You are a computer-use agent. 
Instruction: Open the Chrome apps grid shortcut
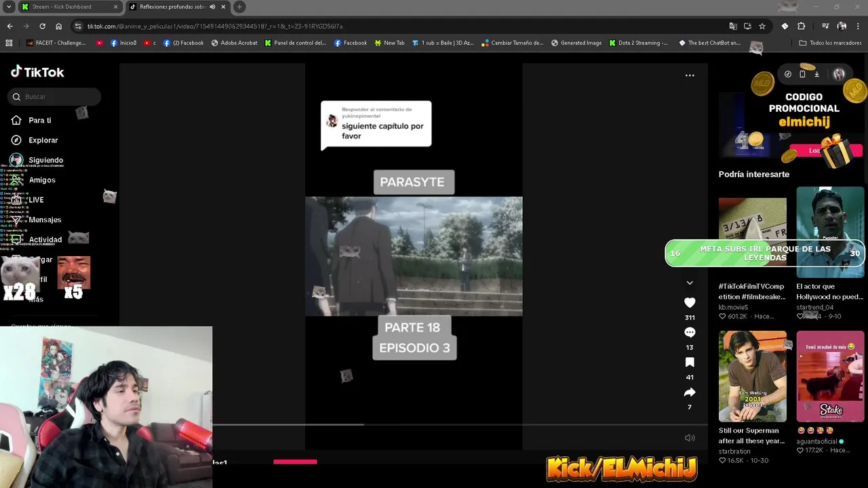[x=9, y=43]
